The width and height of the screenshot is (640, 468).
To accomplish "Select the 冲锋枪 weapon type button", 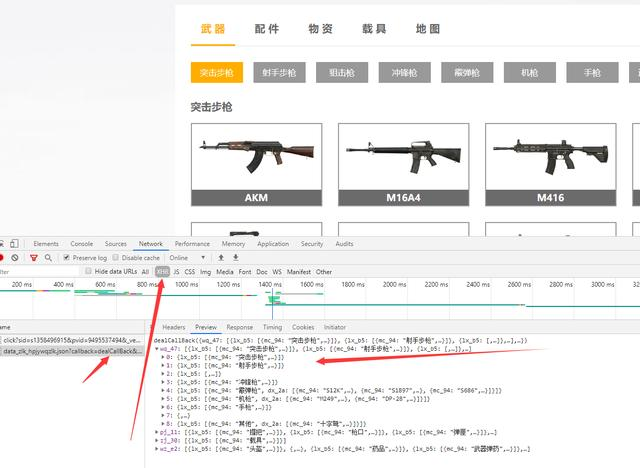I will (404, 73).
